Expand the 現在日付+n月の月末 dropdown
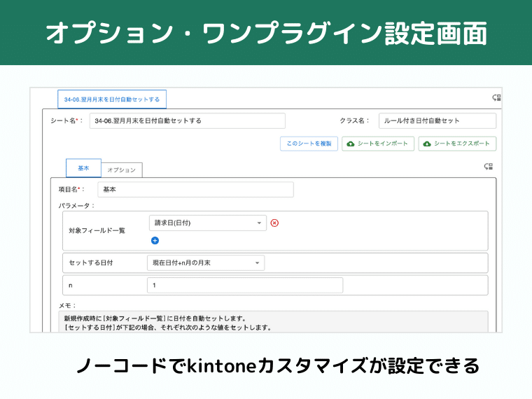Screen dimensions: 532x399 [206, 262]
